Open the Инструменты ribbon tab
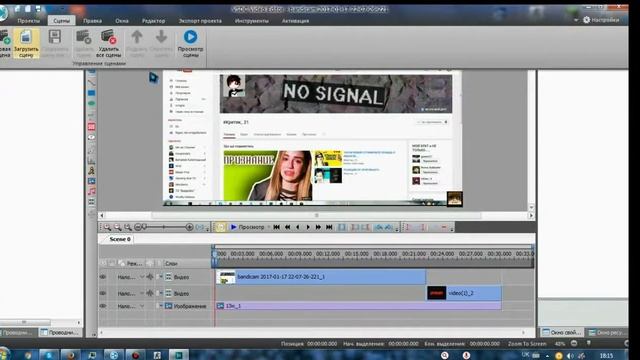This screenshot has width=640, height=360. [252, 20]
